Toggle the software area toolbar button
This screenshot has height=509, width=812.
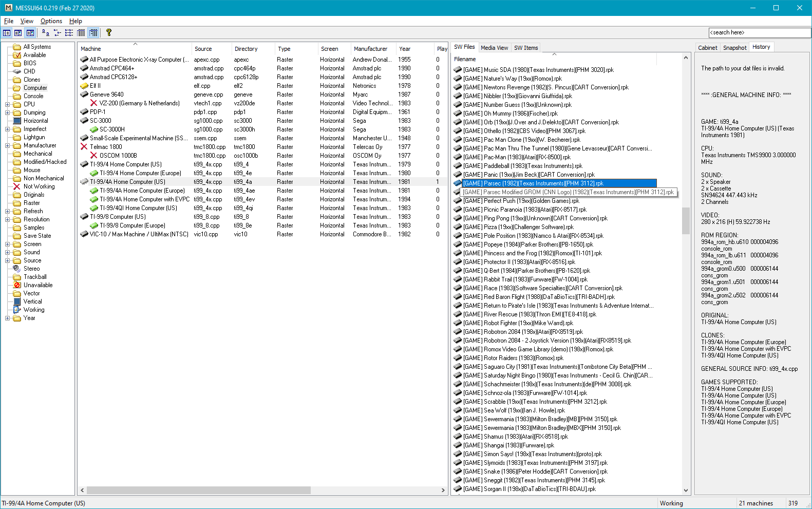coord(30,32)
